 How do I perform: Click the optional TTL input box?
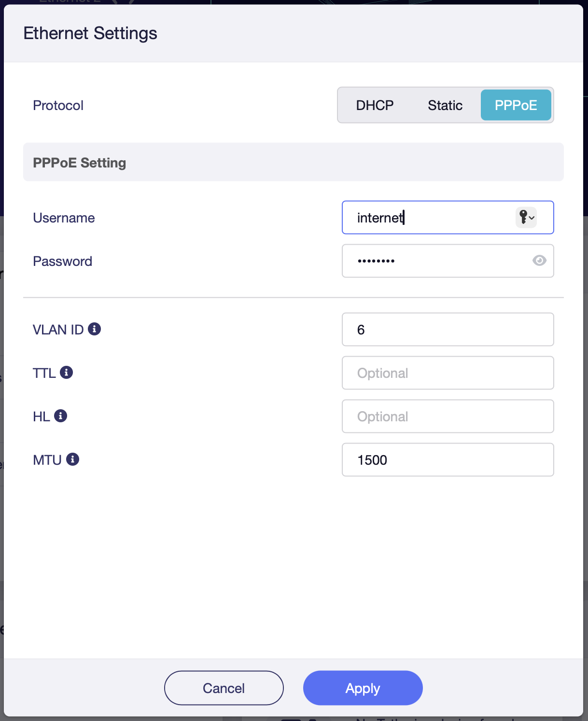click(448, 373)
